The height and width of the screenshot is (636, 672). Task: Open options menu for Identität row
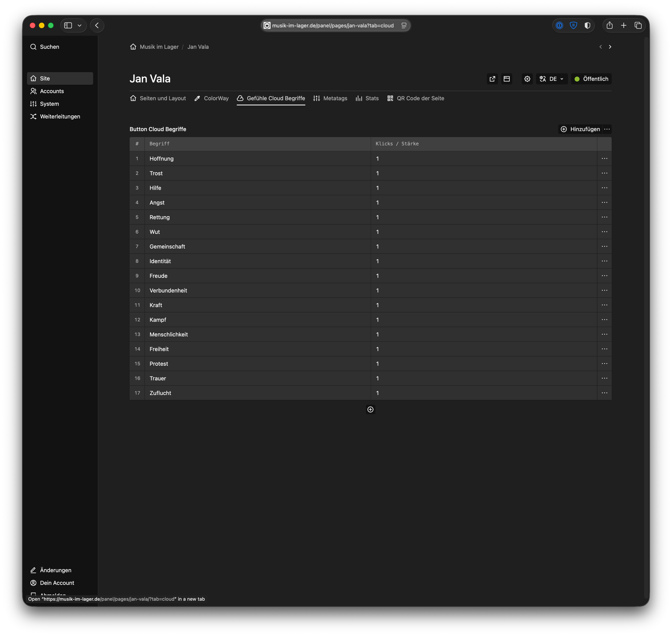(x=604, y=261)
